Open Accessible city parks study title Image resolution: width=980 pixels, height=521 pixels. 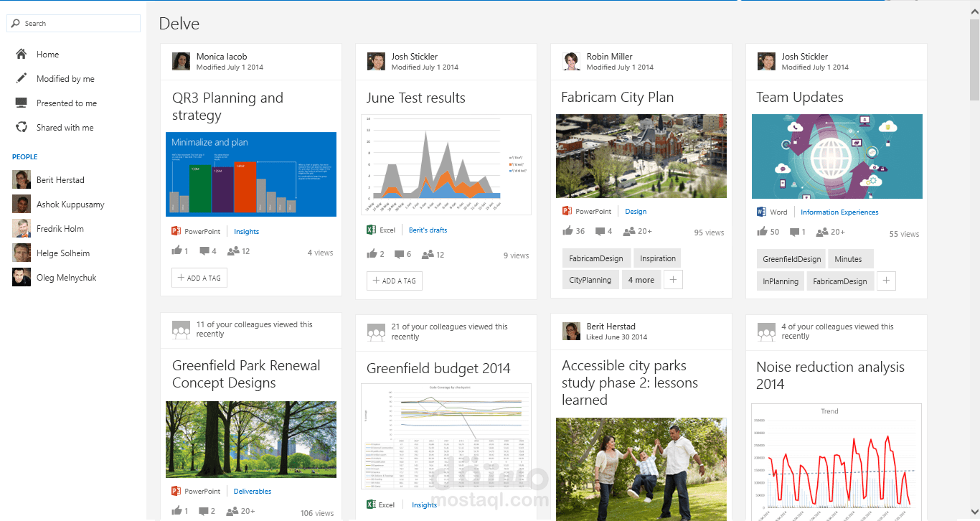(630, 382)
